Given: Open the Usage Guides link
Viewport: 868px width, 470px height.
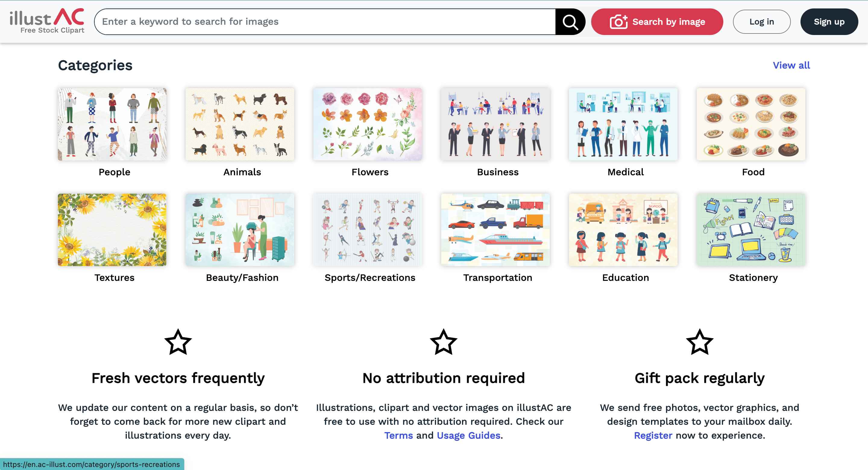Looking at the screenshot, I should (x=468, y=435).
